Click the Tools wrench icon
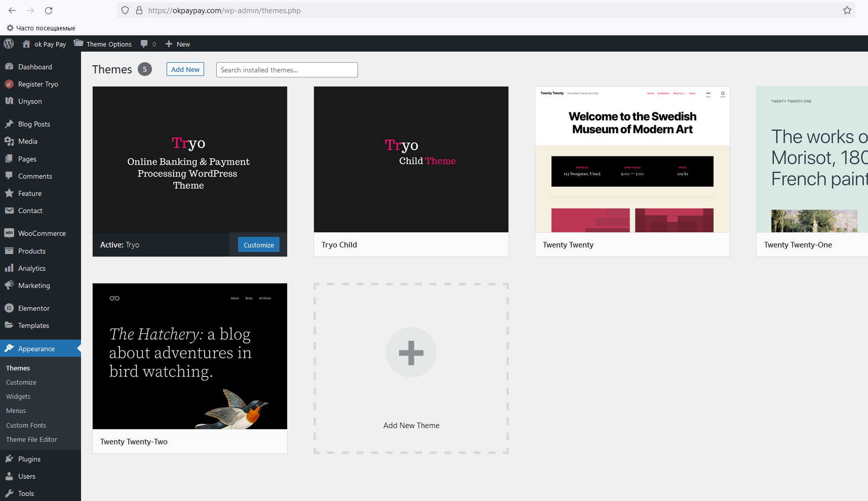 (x=9, y=493)
